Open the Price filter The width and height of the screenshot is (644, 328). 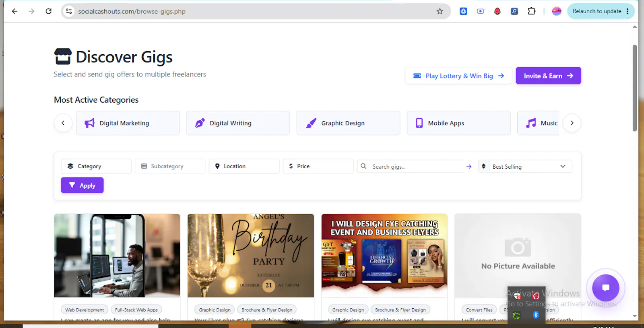(318, 166)
